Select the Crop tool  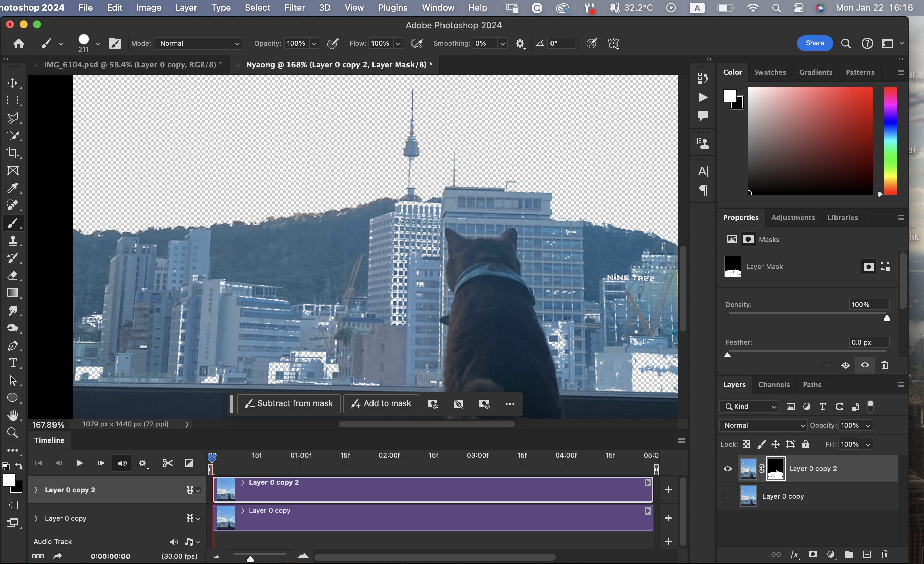13,153
